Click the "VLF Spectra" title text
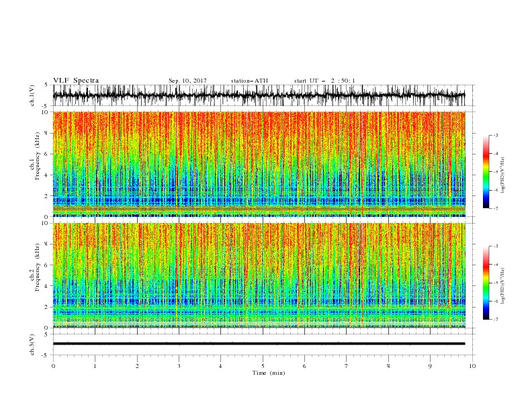The width and height of the screenshot is (532, 411). point(76,81)
